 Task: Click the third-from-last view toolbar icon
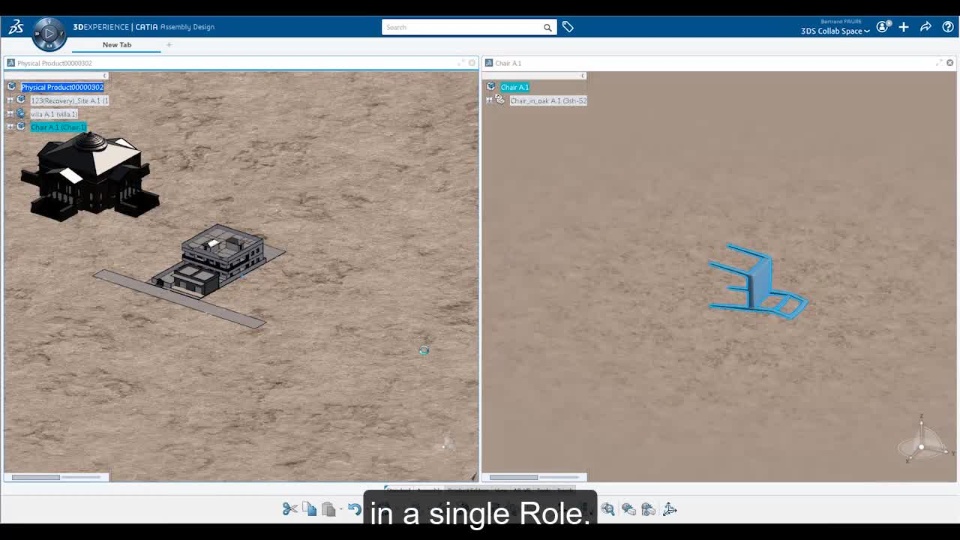click(x=629, y=509)
